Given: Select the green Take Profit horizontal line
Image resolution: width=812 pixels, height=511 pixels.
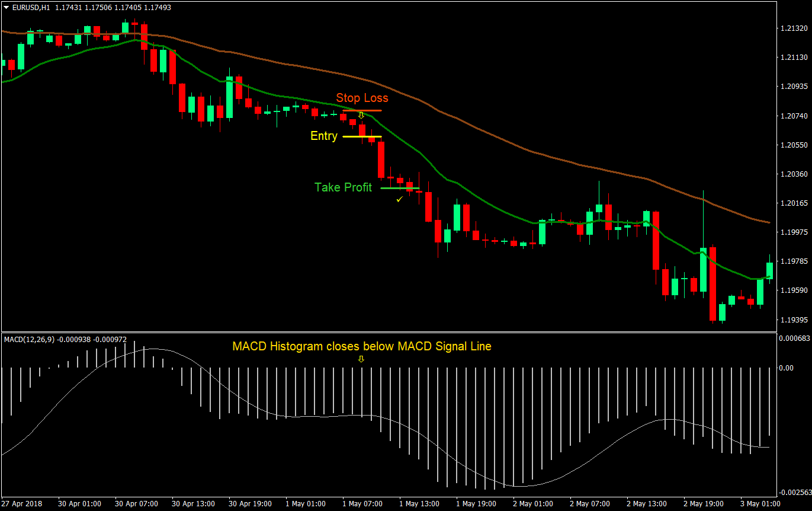Looking at the screenshot, I should tap(400, 189).
